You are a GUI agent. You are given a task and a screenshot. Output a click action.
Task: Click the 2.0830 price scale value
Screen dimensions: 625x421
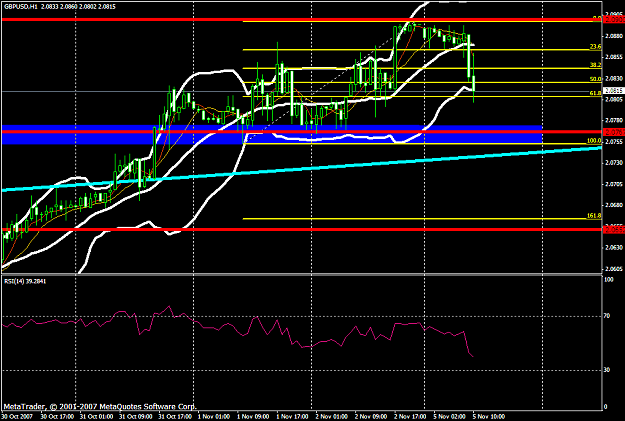coord(613,78)
